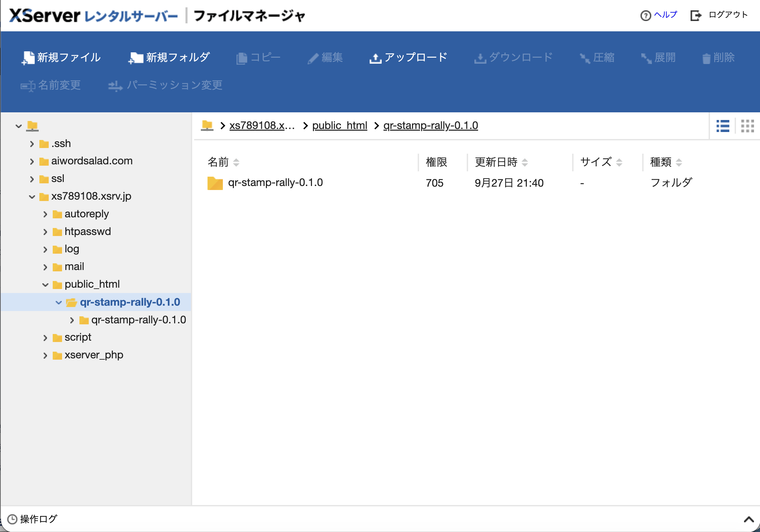Click the 編集 (edit) pencil toolbar item
The width and height of the screenshot is (760, 532).
click(x=325, y=58)
